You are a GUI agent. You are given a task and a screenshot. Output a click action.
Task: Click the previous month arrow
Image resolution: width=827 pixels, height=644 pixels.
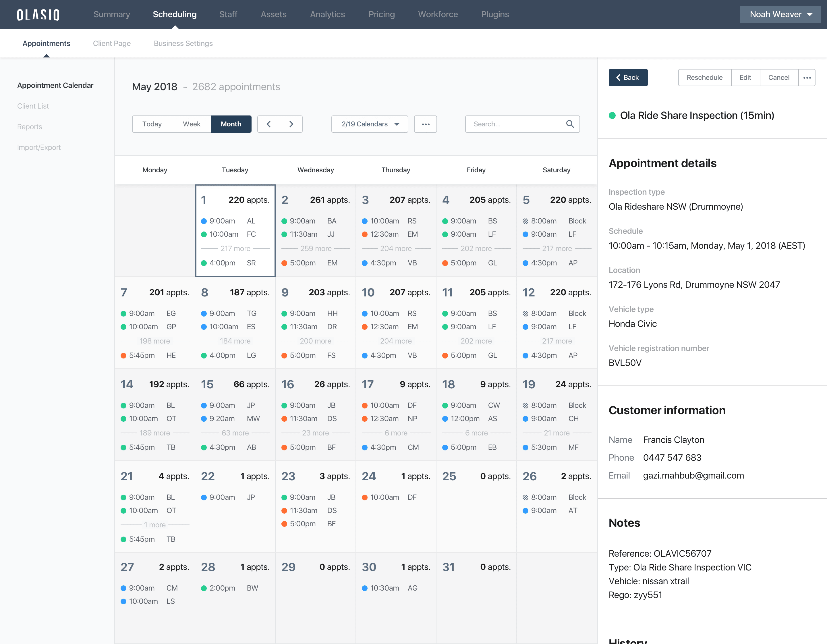pyautogui.click(x=268, y=124)
